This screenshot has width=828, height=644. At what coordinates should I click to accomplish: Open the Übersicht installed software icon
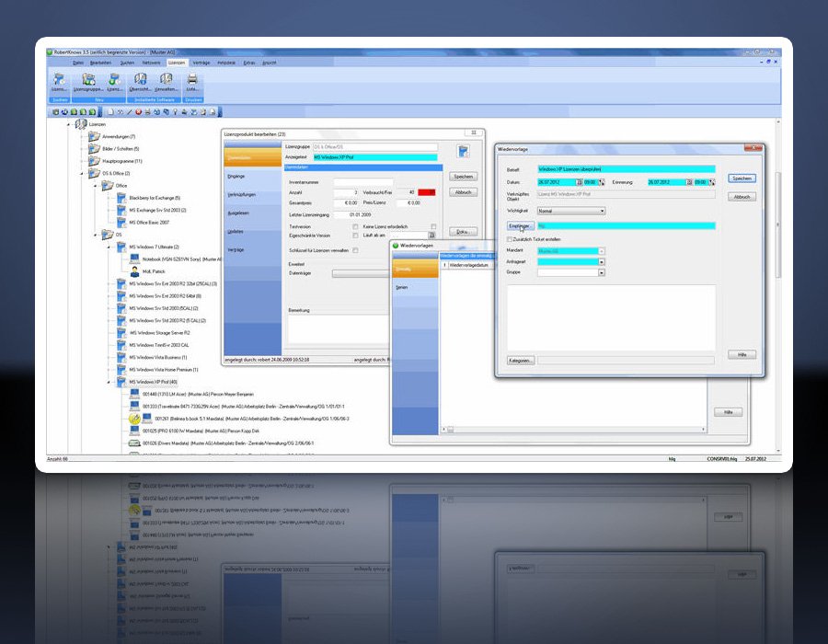(x=141, y=79)
